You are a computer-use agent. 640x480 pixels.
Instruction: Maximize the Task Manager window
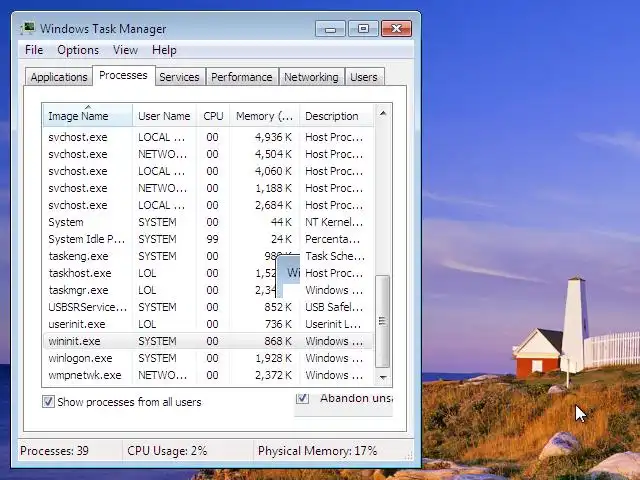click(x=363, y=29)
